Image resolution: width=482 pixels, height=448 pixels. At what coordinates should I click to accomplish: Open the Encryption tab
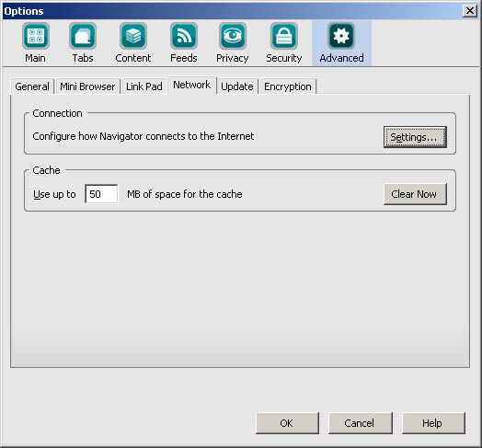tap(288, 86)
